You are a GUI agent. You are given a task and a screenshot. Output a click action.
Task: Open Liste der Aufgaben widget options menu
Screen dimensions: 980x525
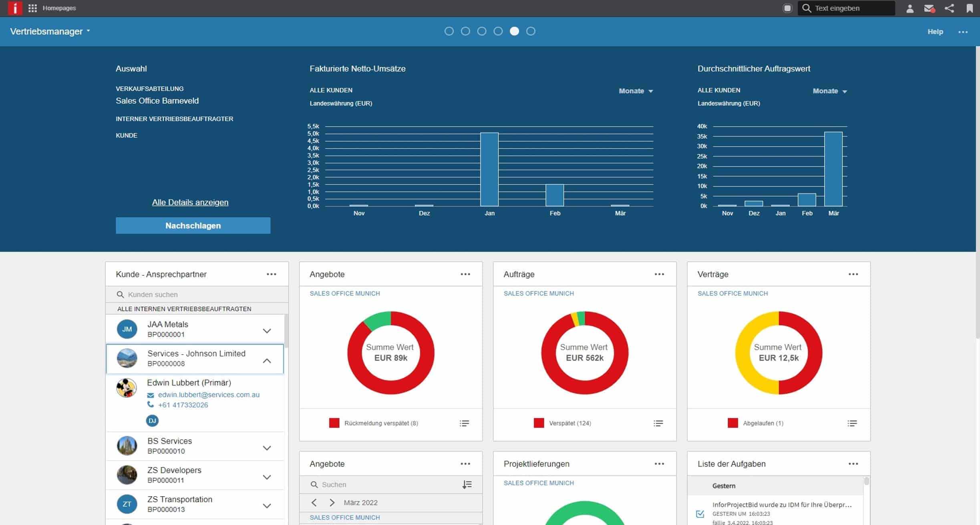tap(853, 464)
